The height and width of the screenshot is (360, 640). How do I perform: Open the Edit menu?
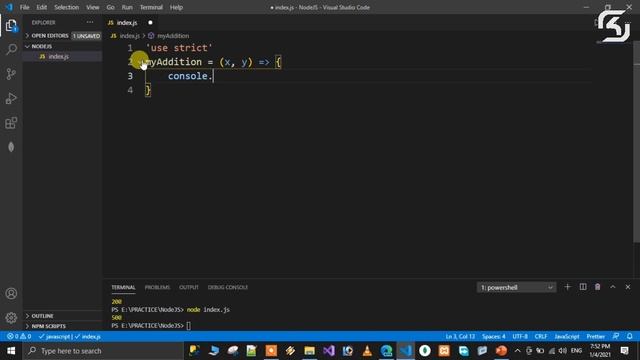(42, 7)
